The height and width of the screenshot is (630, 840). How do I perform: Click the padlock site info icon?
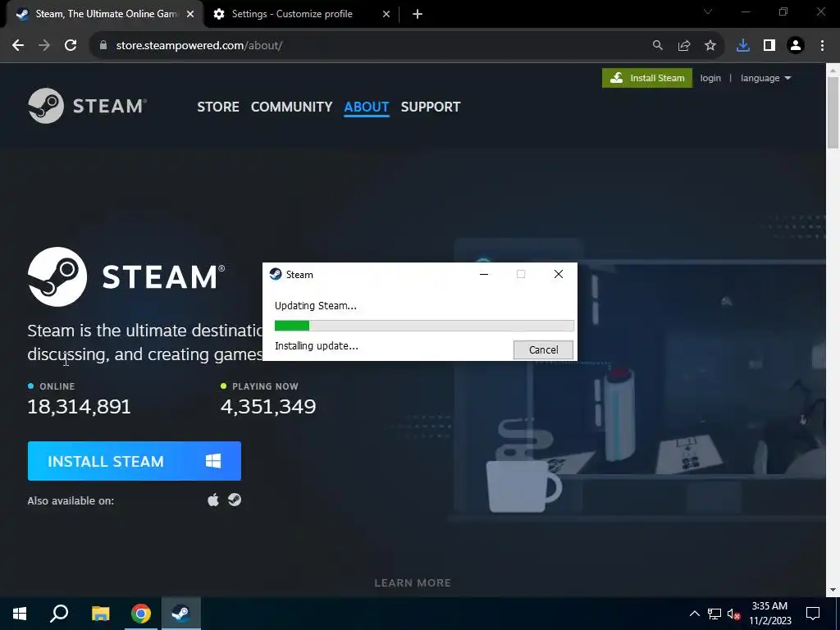[103, 46]
